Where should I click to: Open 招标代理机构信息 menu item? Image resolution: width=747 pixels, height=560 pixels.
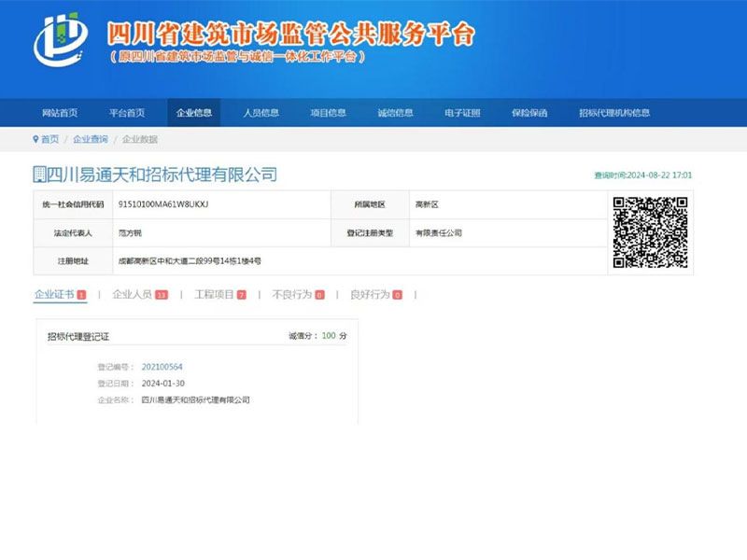[614, 113]
